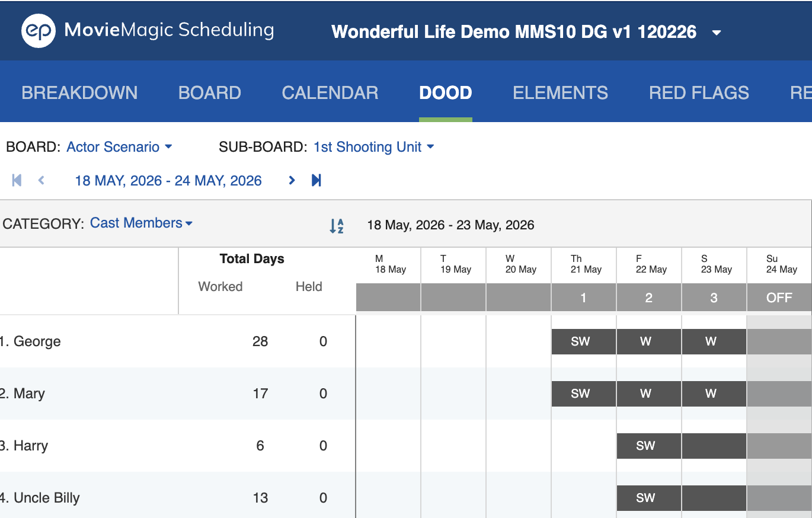Select the alphabetical sort icon

click(337, 225)
